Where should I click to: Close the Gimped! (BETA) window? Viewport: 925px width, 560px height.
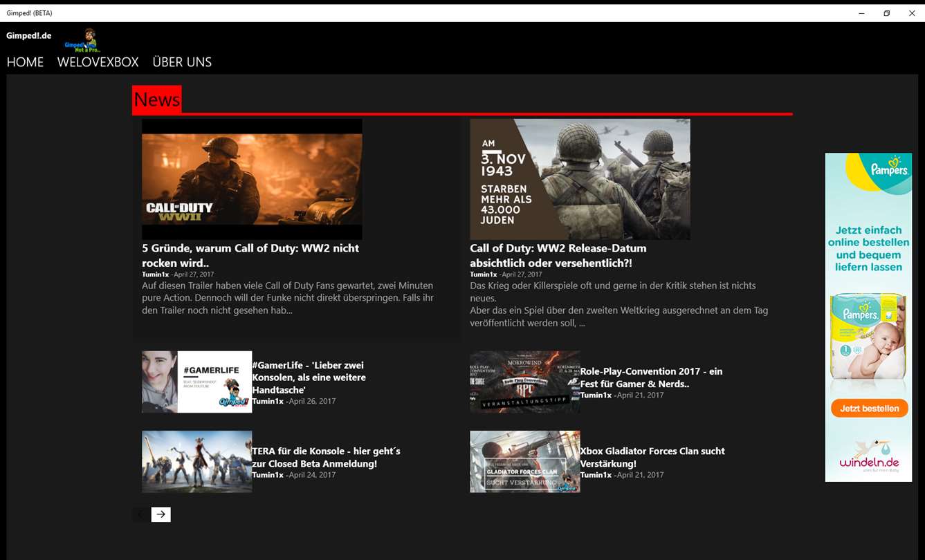coord(912,13)
